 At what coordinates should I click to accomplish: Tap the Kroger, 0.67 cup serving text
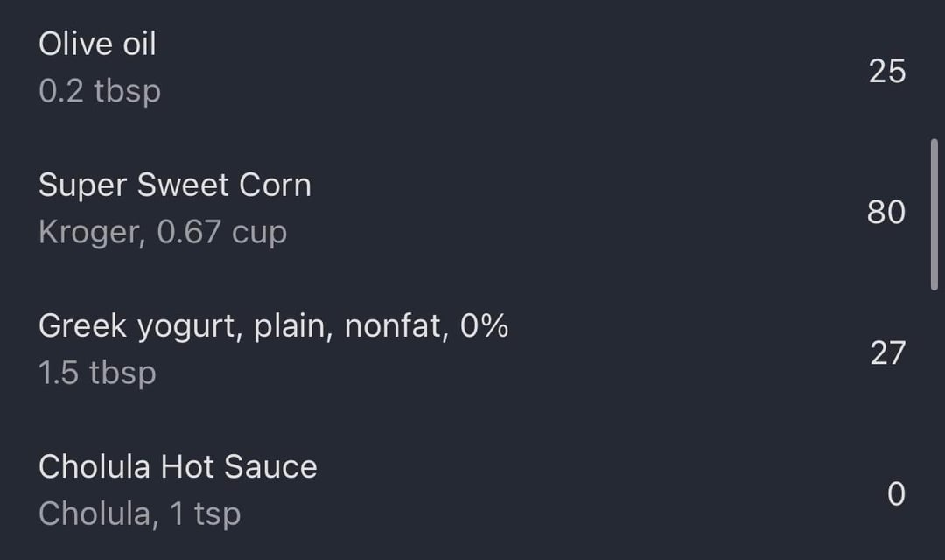click(163, 233)
